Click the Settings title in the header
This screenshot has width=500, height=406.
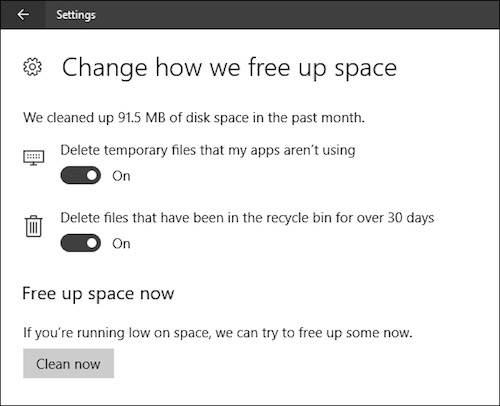[76, 15]
